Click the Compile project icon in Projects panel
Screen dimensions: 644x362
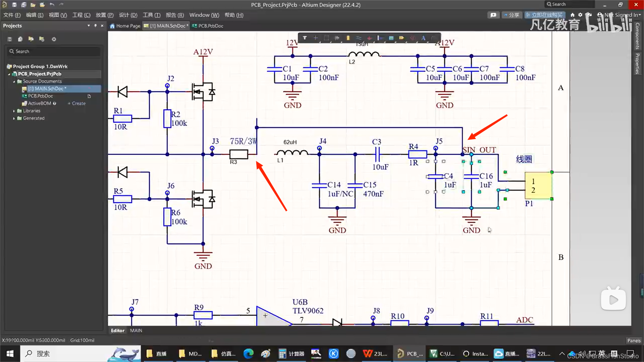point(20,39)
